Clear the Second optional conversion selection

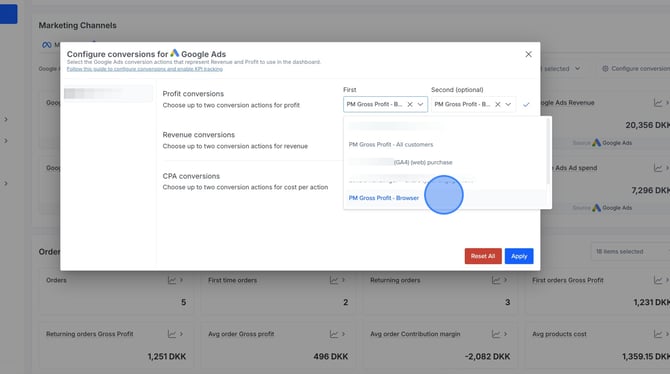point(498,104)
